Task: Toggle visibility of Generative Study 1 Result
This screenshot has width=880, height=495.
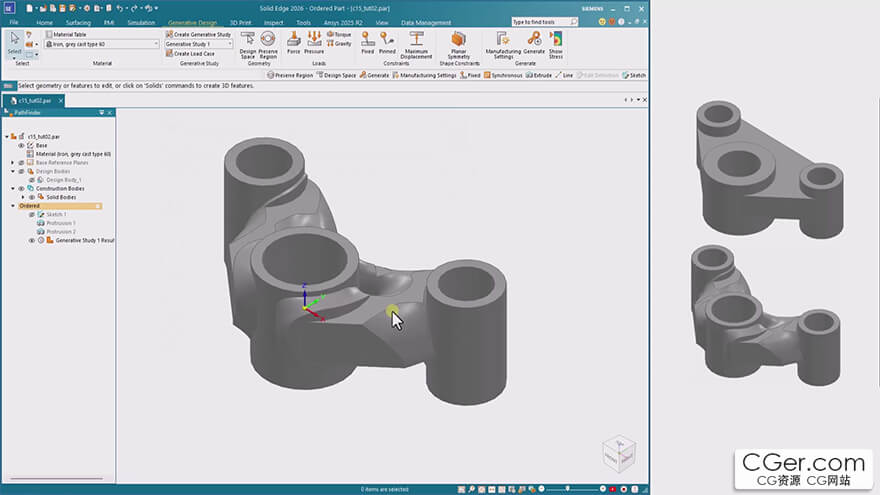Action: tap(32, 241)
